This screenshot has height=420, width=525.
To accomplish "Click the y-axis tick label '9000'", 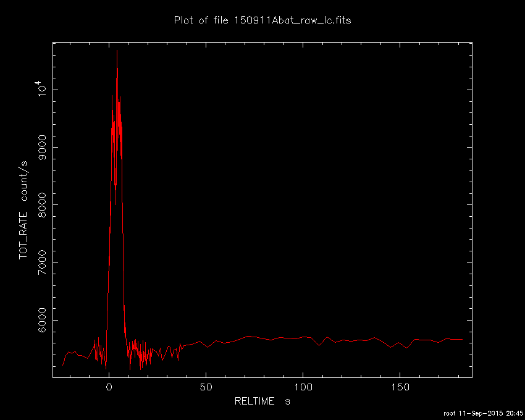I will coord(43,148).
